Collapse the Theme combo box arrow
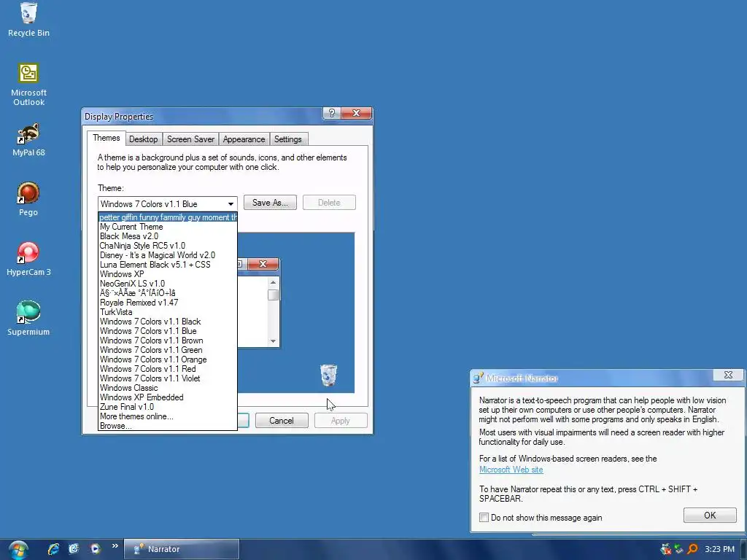 (231, 204)
